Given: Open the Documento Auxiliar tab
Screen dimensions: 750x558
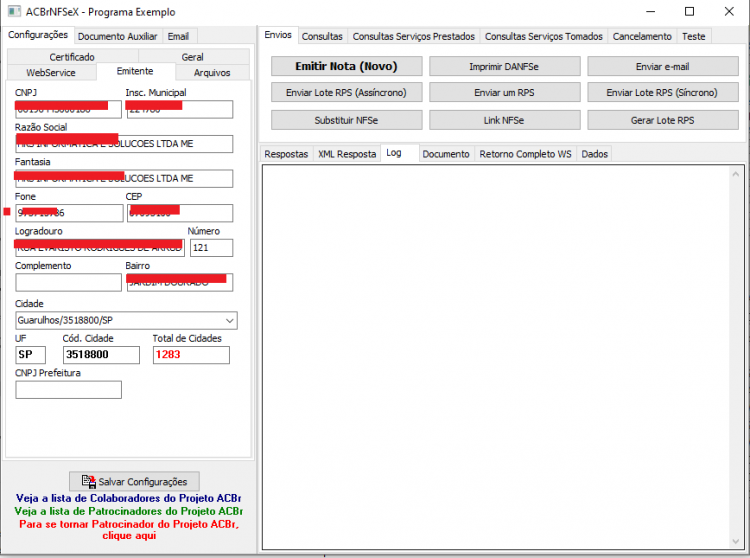Looking at the screenshot, I should tap(117, 36).
